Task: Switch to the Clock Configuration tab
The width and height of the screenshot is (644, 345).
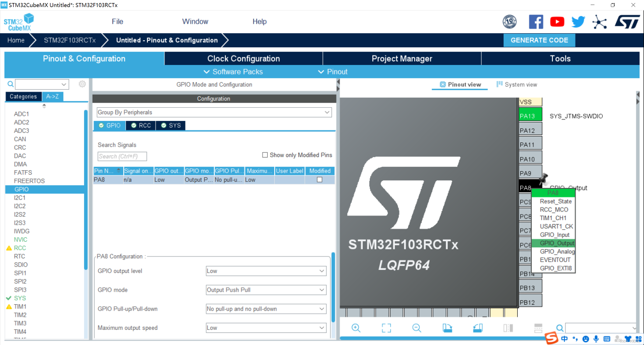Action: coord(244,58)
